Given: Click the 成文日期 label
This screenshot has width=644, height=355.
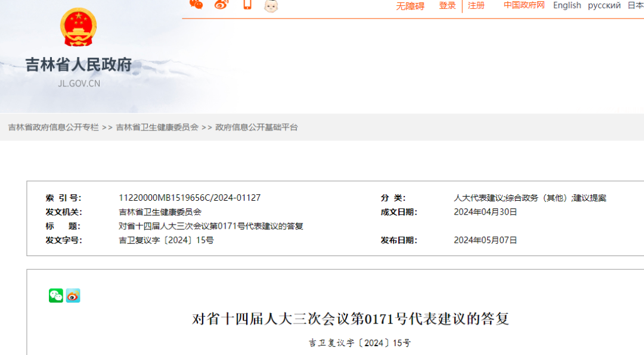Looking at the screenshot, I should pyautogui.click(x=399, y=212).
